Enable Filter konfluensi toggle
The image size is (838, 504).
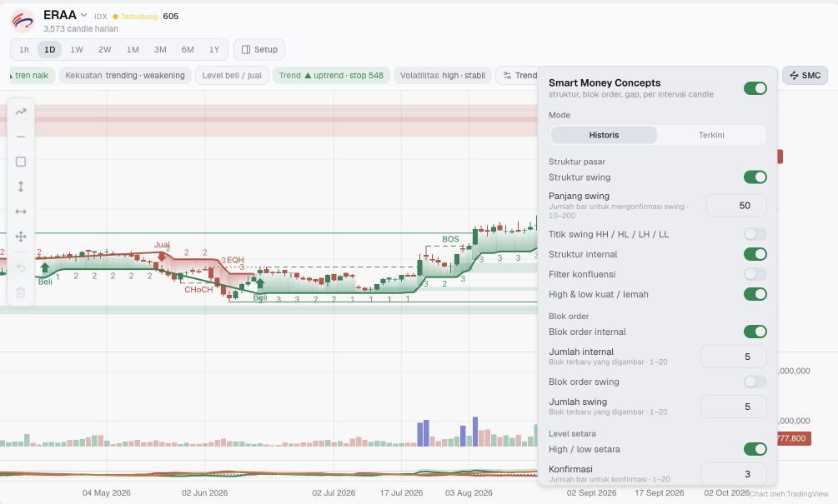[x=755, y=274]
